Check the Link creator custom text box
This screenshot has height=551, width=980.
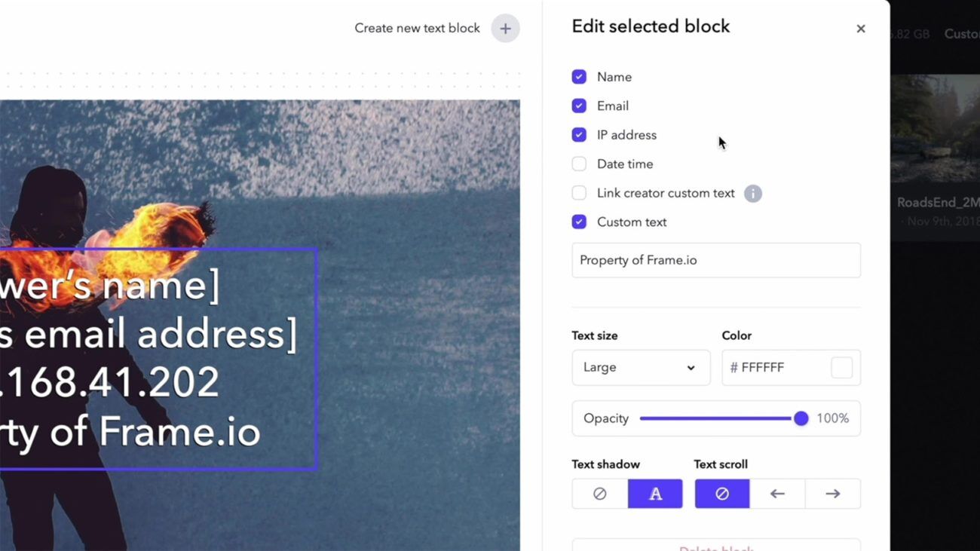point(579,193)
